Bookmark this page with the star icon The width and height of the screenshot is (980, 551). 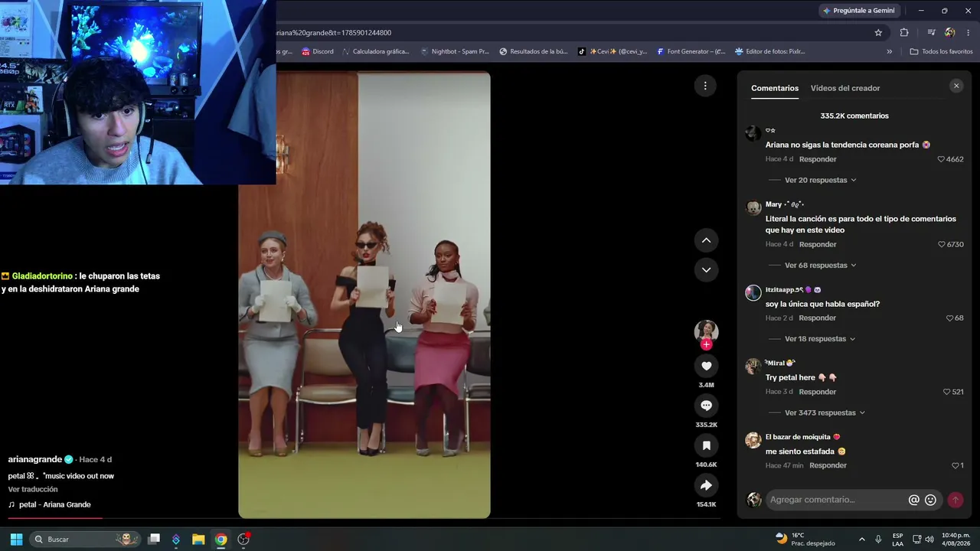coord(878,33)
